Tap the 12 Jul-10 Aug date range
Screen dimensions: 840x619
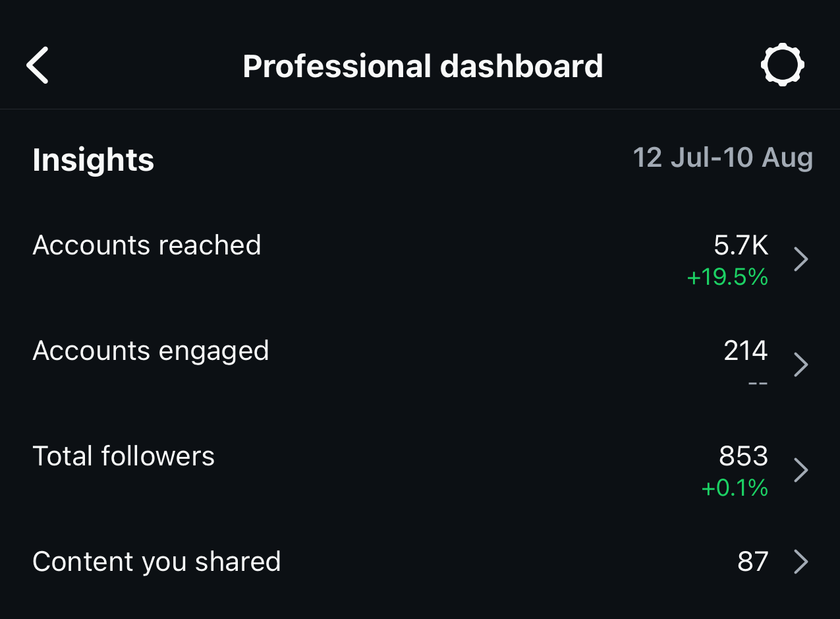click(x=723, y=158)
